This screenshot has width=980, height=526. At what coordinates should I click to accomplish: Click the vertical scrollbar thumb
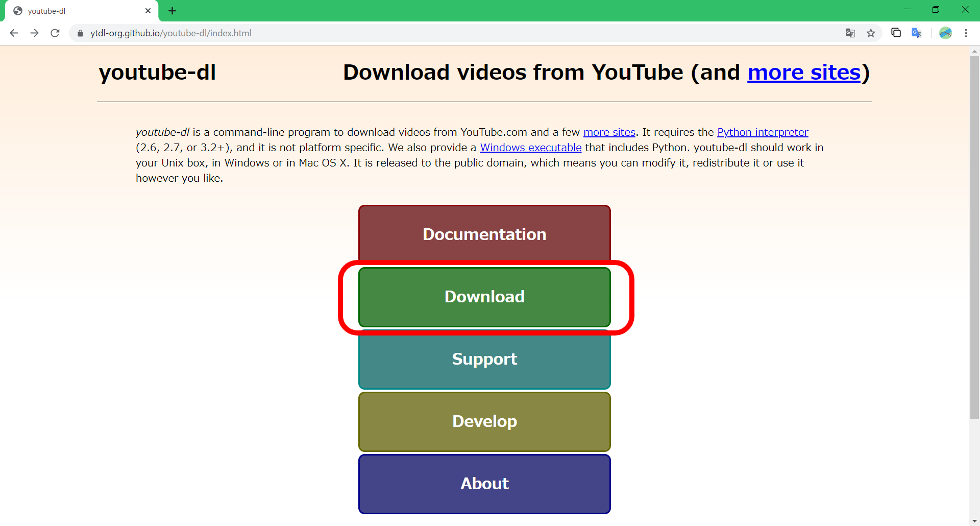[974, 237]
